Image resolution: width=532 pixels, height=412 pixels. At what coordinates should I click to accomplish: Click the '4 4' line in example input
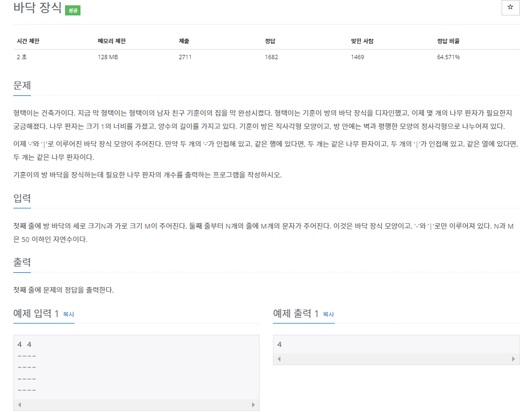point(25,344)
